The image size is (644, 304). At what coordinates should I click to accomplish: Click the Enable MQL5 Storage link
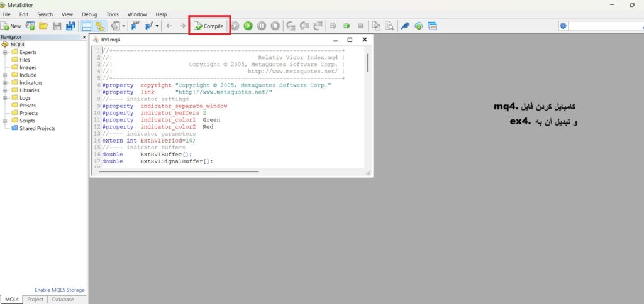[x=59, y=290]
